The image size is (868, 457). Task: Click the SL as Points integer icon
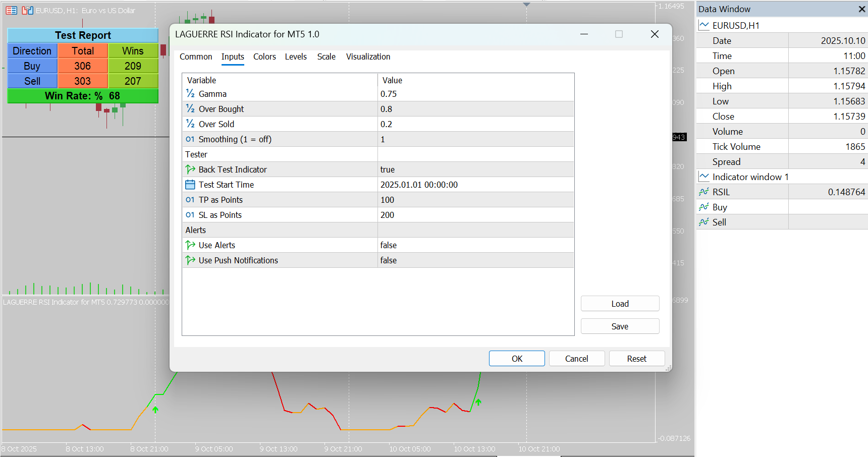tap(190, 215)
